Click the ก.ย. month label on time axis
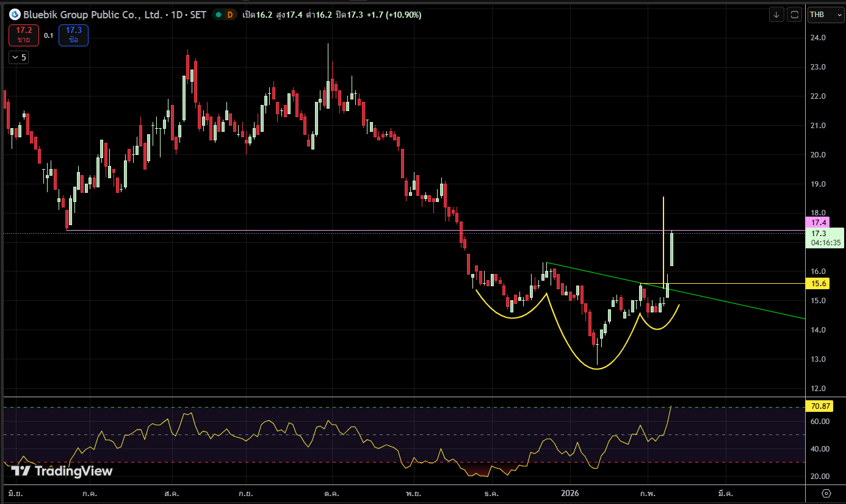This screenshot has width=846, height=504. [246, 492]
